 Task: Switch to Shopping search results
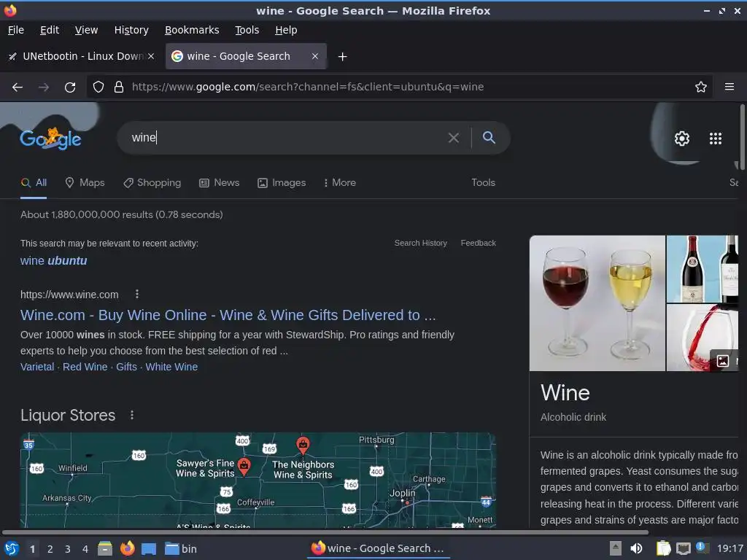[152, 183]
